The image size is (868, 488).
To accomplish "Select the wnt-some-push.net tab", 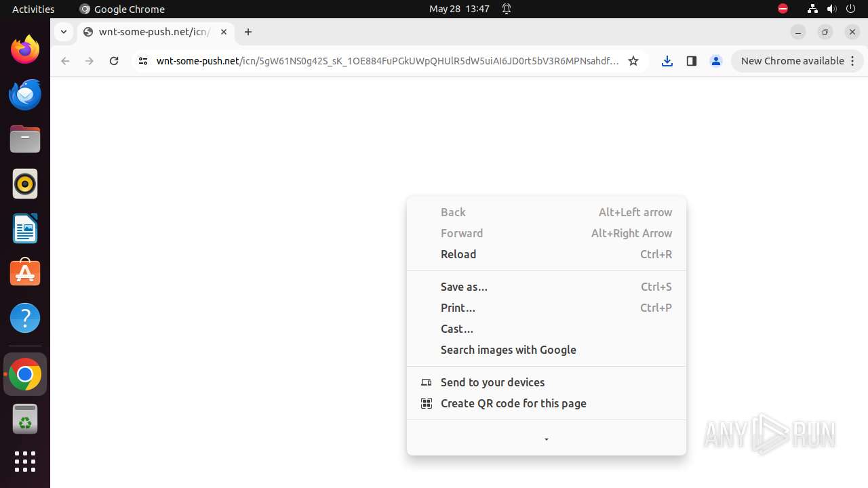I will pos(155,32).
